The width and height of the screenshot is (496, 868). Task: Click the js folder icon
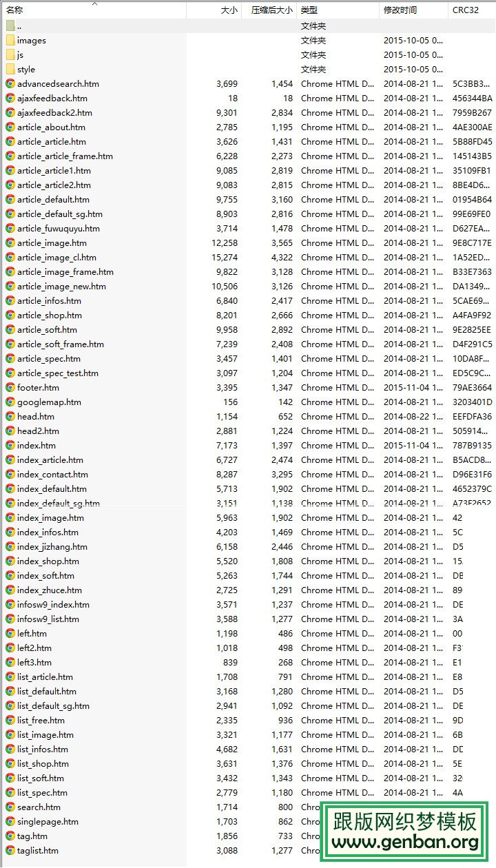[x=10, y=55]
